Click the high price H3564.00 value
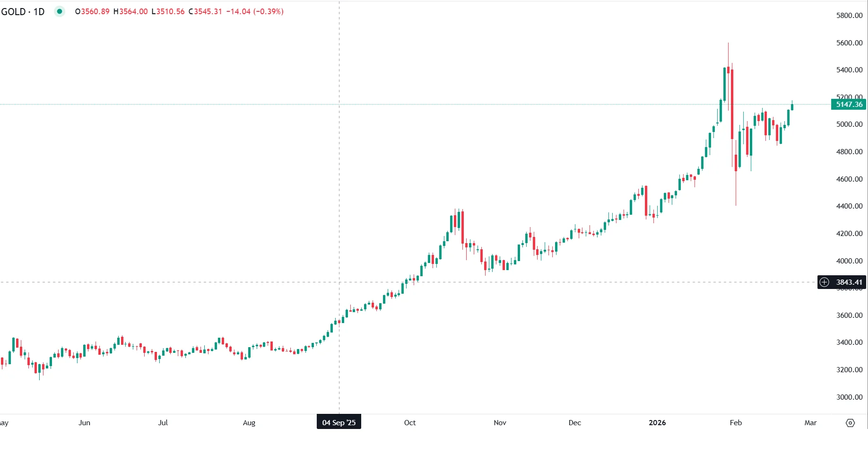This screenshot has width=868, height=455. click(131, 11)
